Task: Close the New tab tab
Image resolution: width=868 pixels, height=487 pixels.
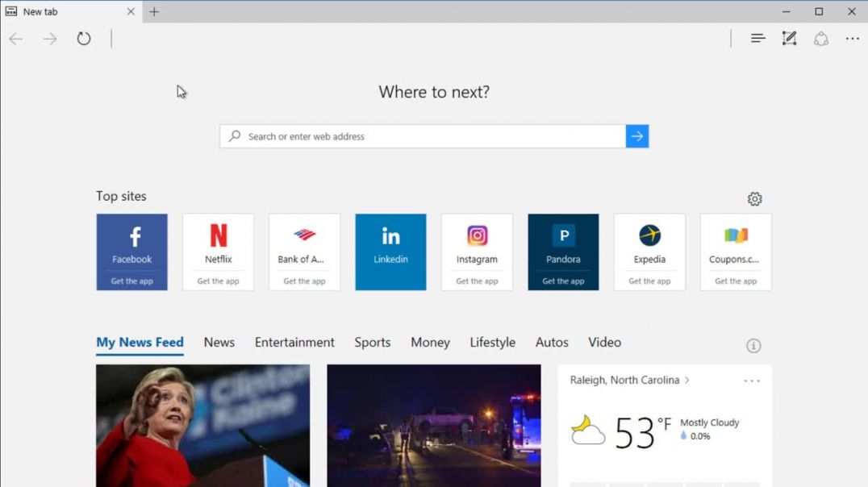Action: (131, 11)
